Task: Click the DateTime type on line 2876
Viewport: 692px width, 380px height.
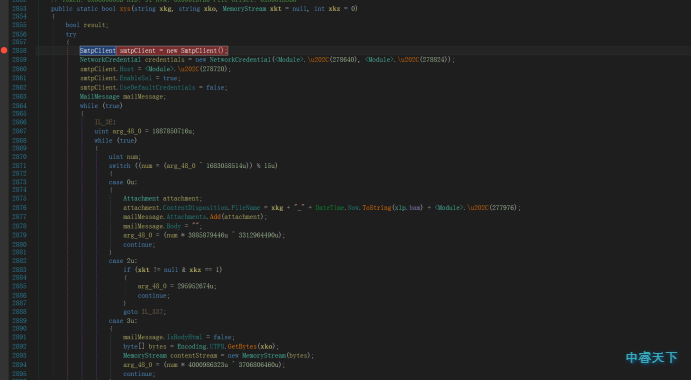Action: tap(329, 207)
